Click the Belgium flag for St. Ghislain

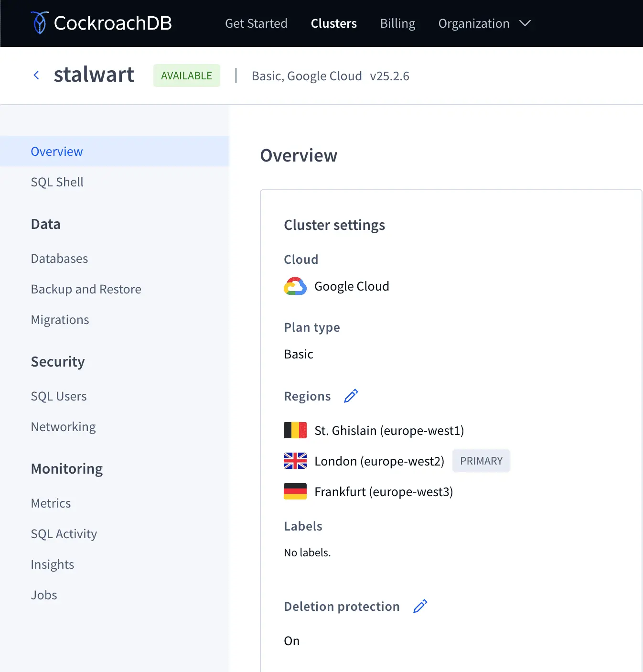[295, 430]
